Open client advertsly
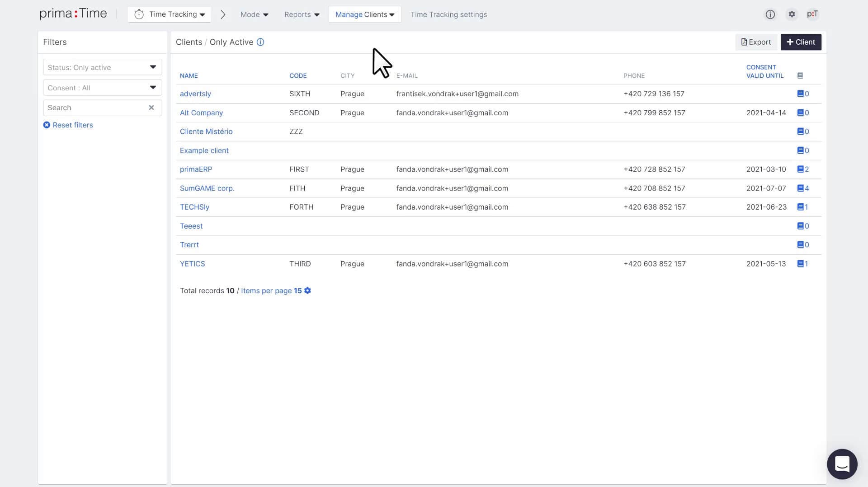This screenshot has height=487, width=868. [x=195, y=94]
